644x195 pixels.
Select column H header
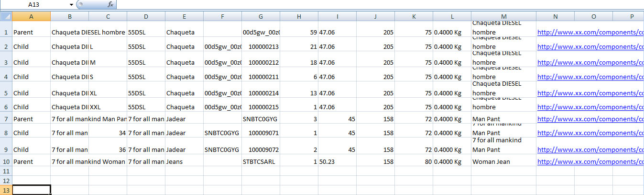coord(299,16)
